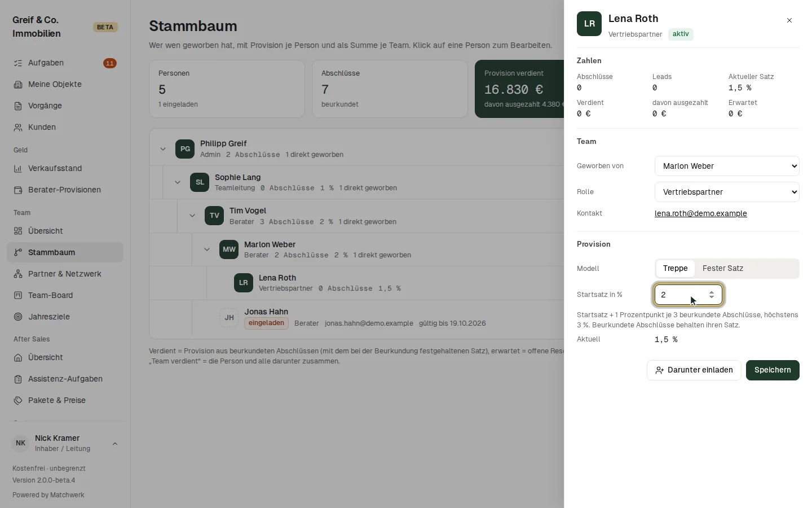The image size is (812, 508).
Task: Click the Pakete & Preise tag icon
Action: (18, 401)
